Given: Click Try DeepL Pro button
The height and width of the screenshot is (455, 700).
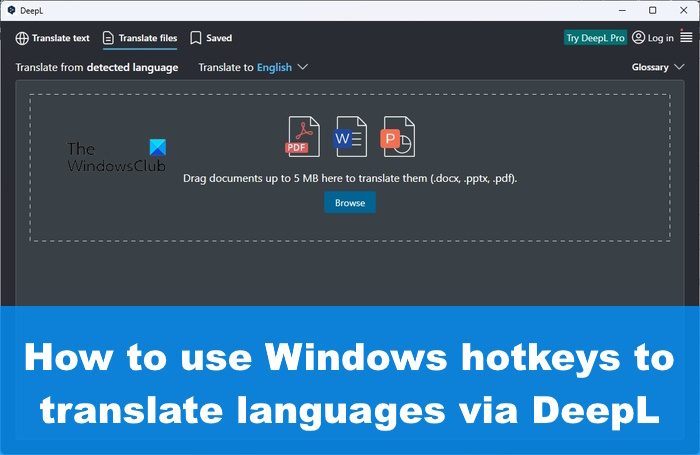Looking at the screenshot, I should pyautogui.click(x=595, y=38).
